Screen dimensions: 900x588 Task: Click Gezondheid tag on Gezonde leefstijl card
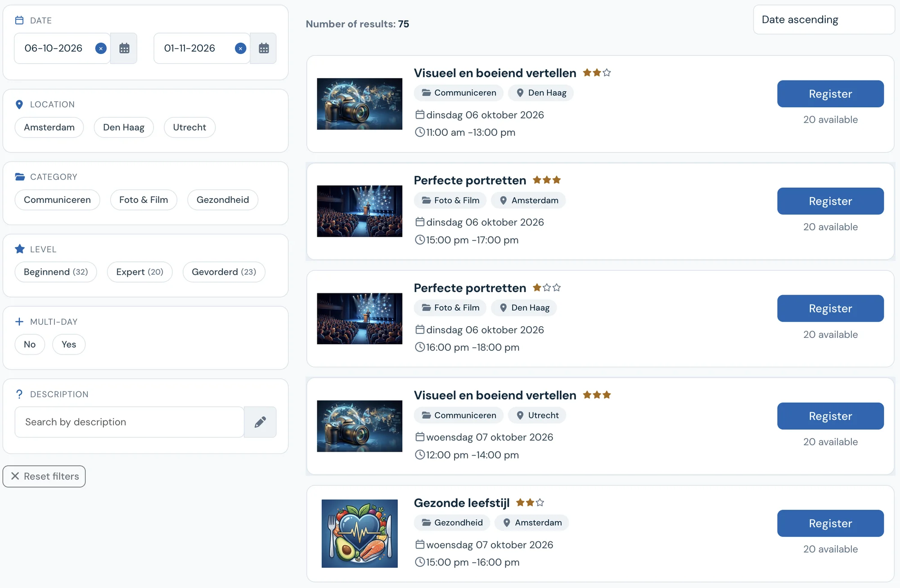tap(452, 523)
